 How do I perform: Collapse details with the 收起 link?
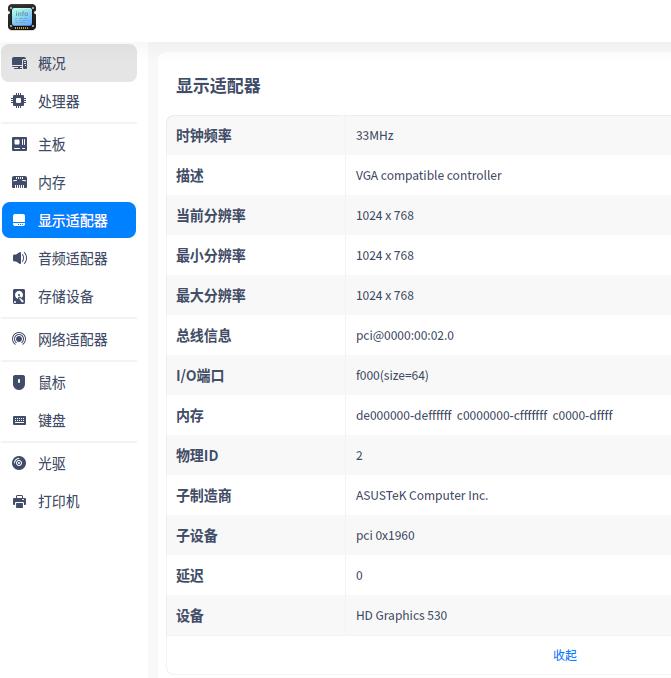[565, 655]
